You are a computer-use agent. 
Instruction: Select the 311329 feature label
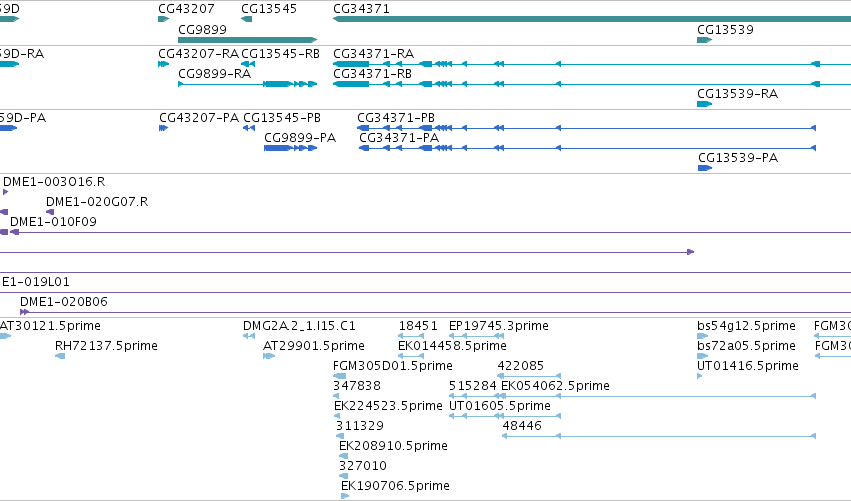[x=360, y=426]
